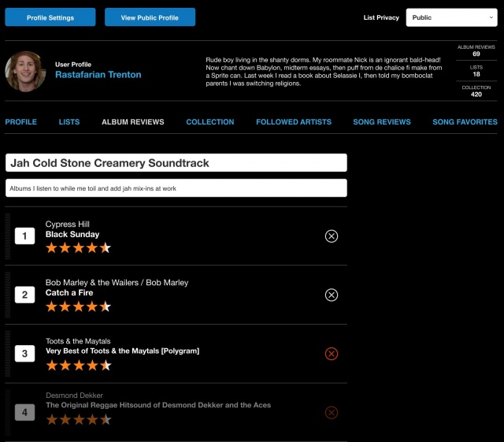Screen dimensions: 504x442
Task: Click the list description input field
Action: pos(176,188)
